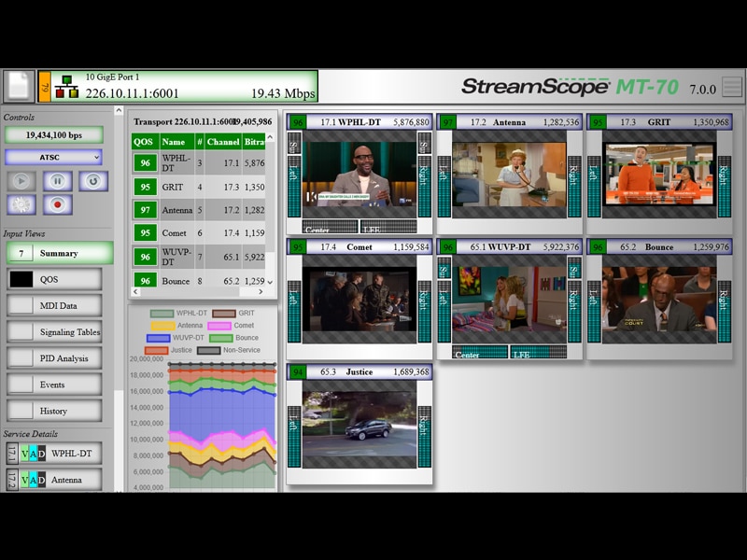Open the settings gear in Controls

pyautogui.click(x=20, y=205)
